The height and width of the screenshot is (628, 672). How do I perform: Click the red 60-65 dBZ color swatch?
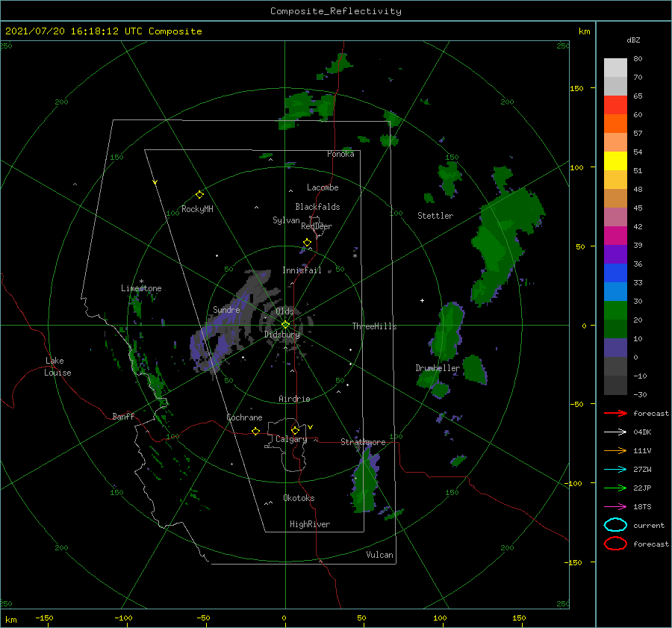click(x=615, y=105)
